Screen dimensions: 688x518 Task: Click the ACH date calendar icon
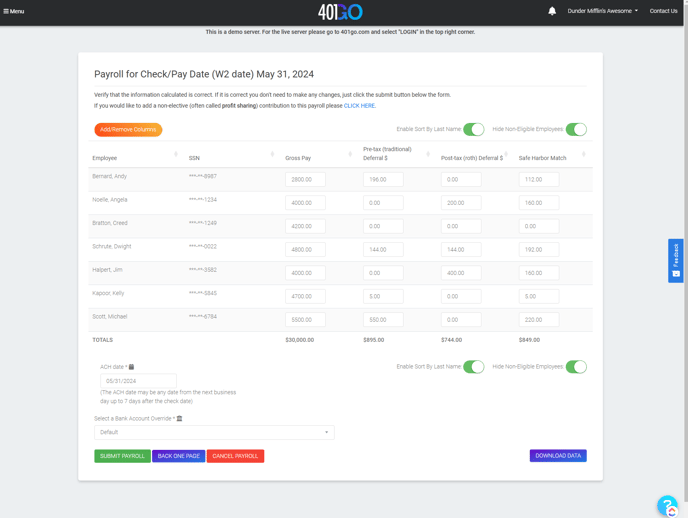point(131,367)
